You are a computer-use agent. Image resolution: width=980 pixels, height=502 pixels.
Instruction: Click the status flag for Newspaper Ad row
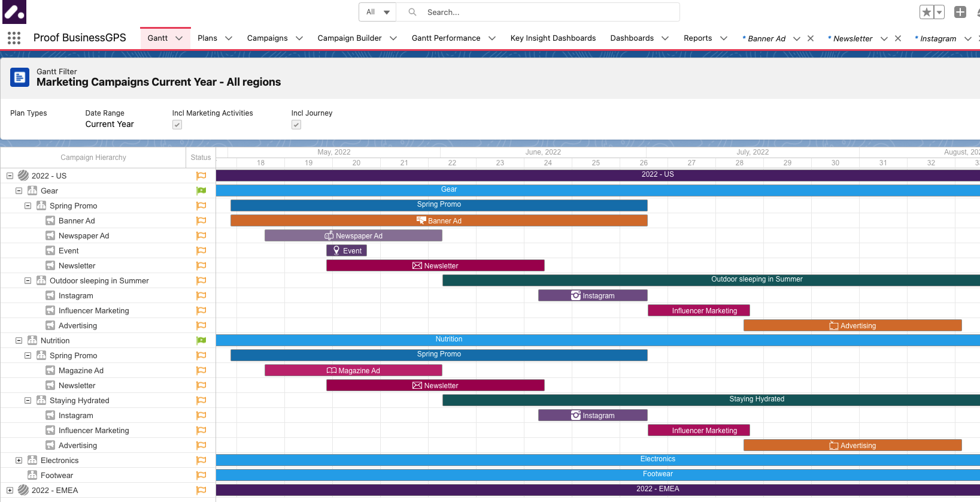[201, 235]
